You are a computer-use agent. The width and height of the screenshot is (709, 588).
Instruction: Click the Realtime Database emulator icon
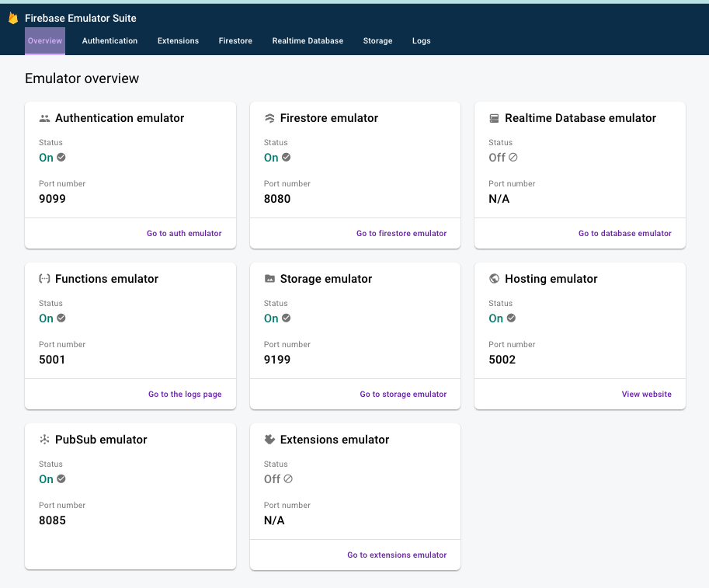pos(494,119)
